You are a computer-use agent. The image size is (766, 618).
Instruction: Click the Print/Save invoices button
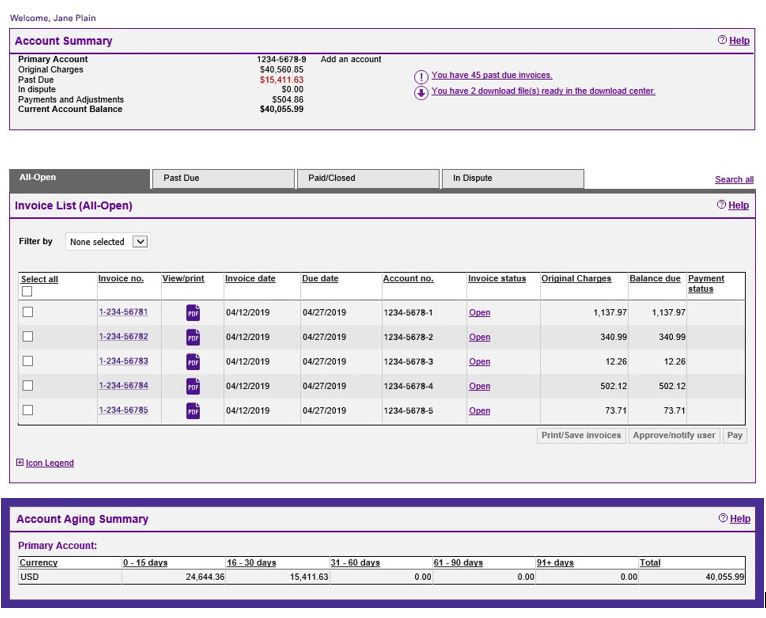click(x=581, y=436)
